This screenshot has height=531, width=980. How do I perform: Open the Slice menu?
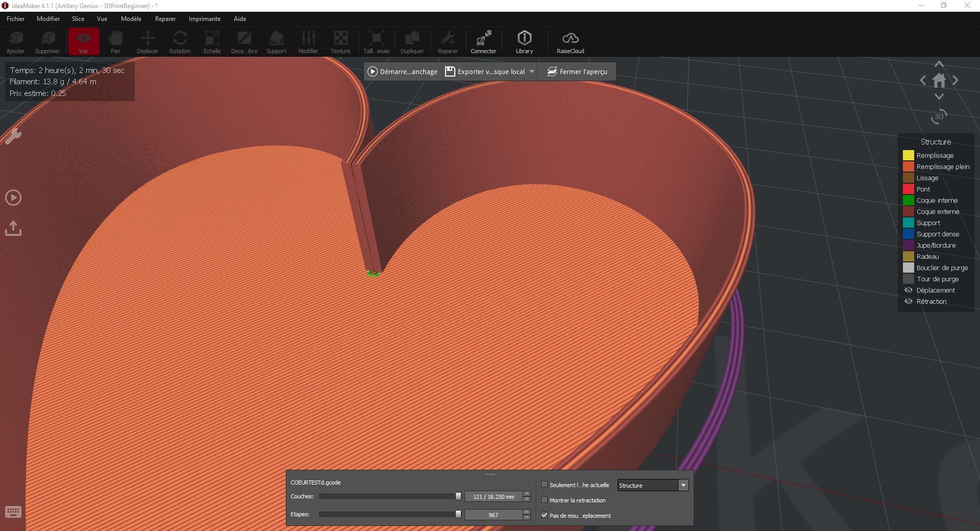[x=78, y=19]
